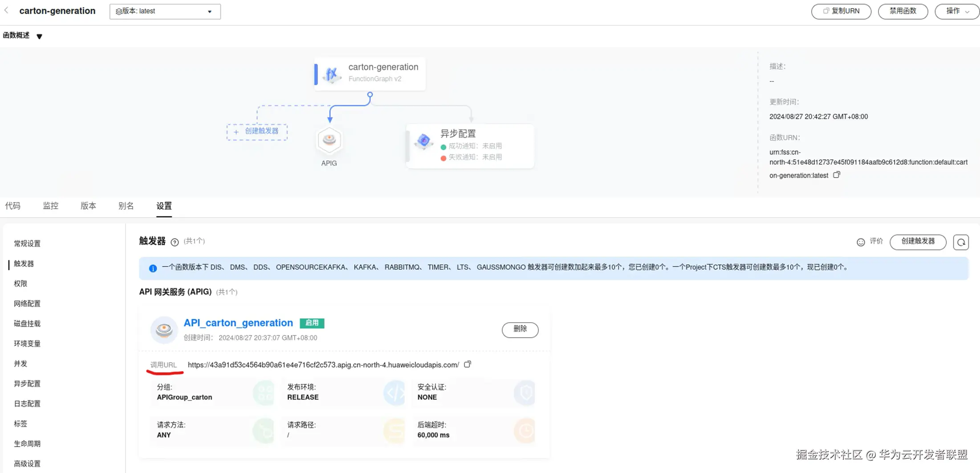The width and height of the screenshot is (980, 473).
Task: Refresh the trigger list
Action: click(961, 242)
